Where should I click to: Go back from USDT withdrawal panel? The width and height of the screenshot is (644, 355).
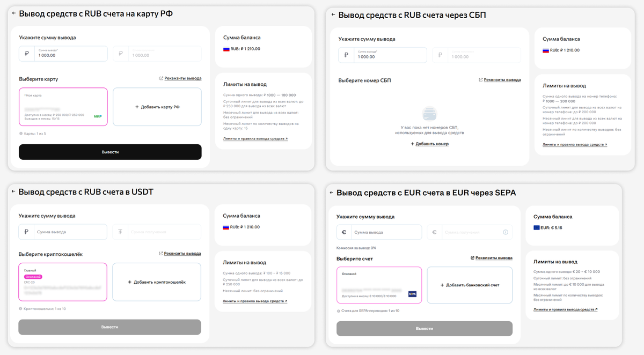click(x=13, y=191)
